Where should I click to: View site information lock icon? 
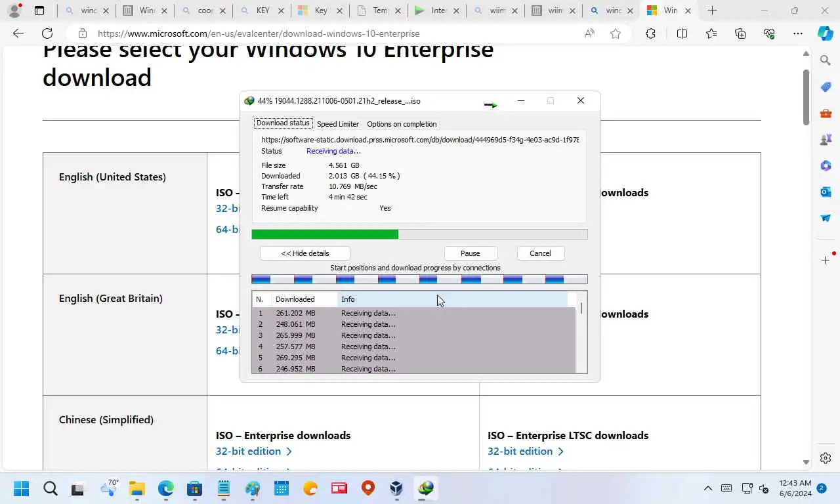(82, 33)
